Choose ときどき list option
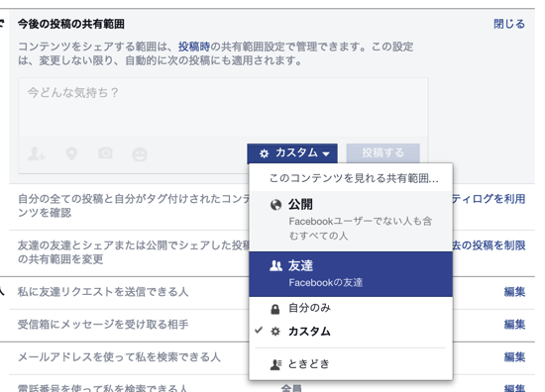The height and width of the screenshot is (392, 545). [351, 364]
